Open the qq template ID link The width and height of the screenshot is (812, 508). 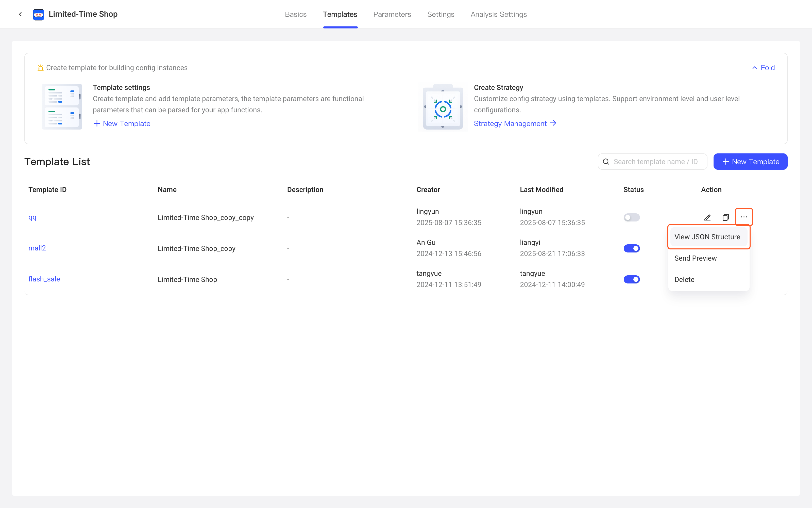(32, 217)
